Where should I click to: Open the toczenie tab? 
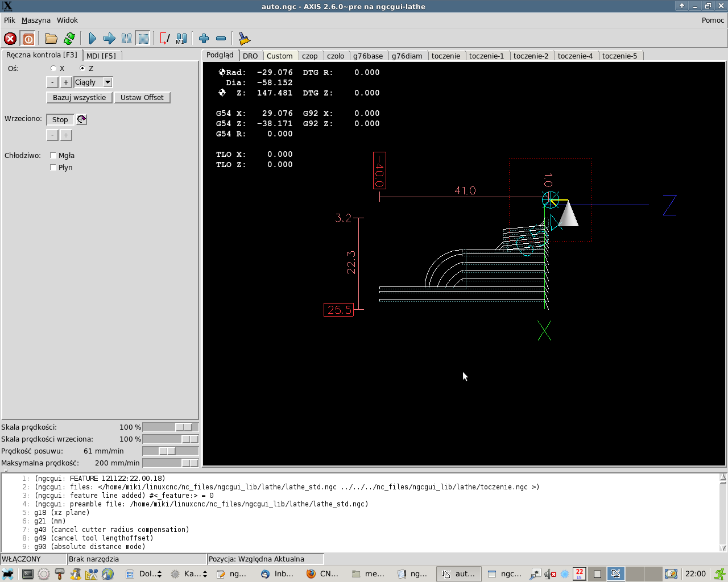coord(446,56)
